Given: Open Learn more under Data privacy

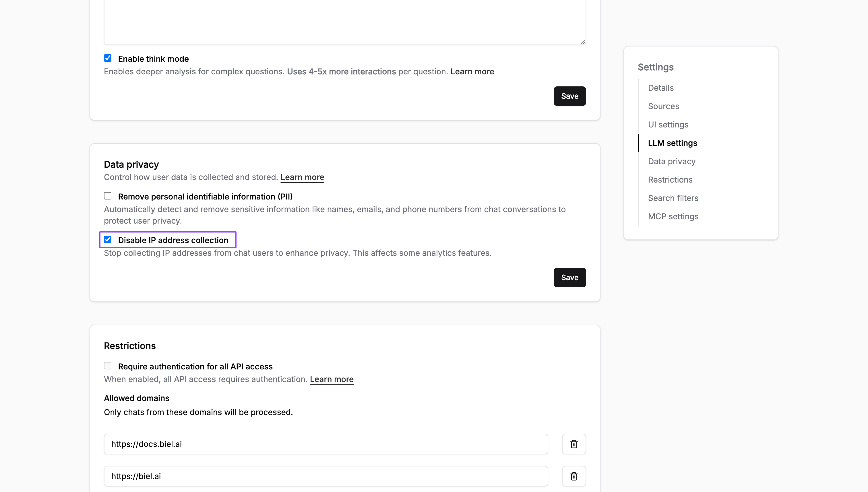Looking at the screenshot, I should click(302, 177).
